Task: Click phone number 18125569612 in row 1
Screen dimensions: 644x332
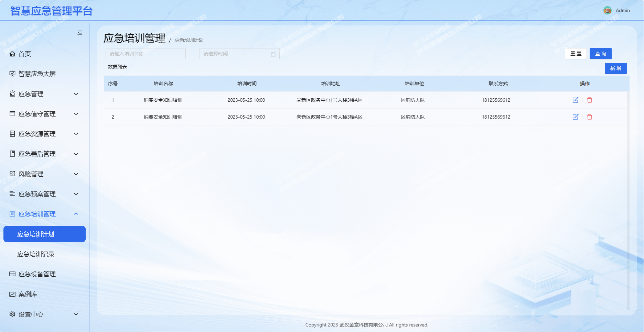Action: click(x=496, y=100)
